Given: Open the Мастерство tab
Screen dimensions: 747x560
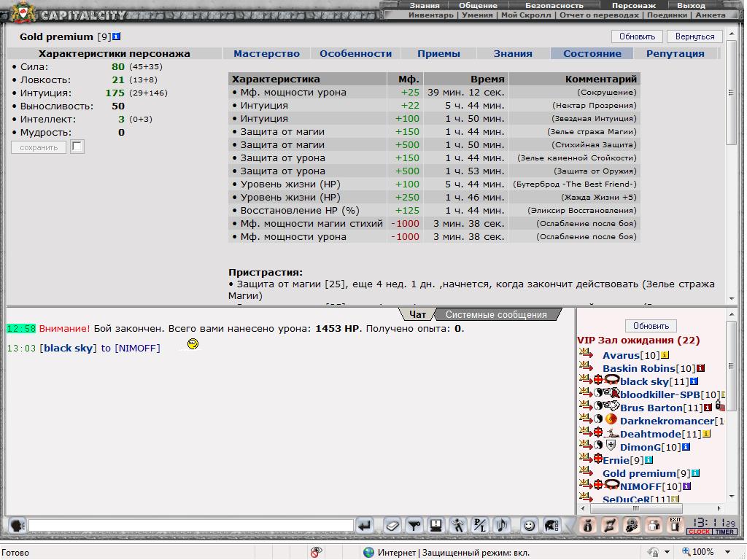Looking at the screenshot, I should [266, 54].
